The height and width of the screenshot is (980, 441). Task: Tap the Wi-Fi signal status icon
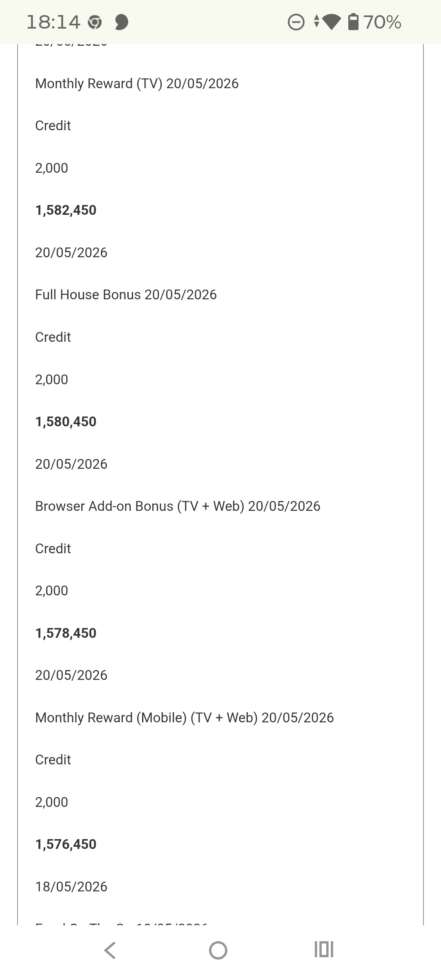(331, 22)
